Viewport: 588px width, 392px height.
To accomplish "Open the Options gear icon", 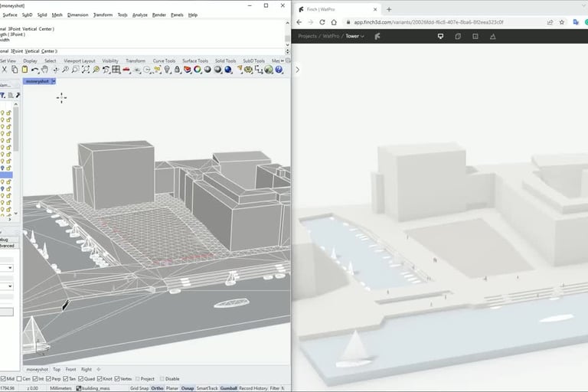I will pos(248,70).
